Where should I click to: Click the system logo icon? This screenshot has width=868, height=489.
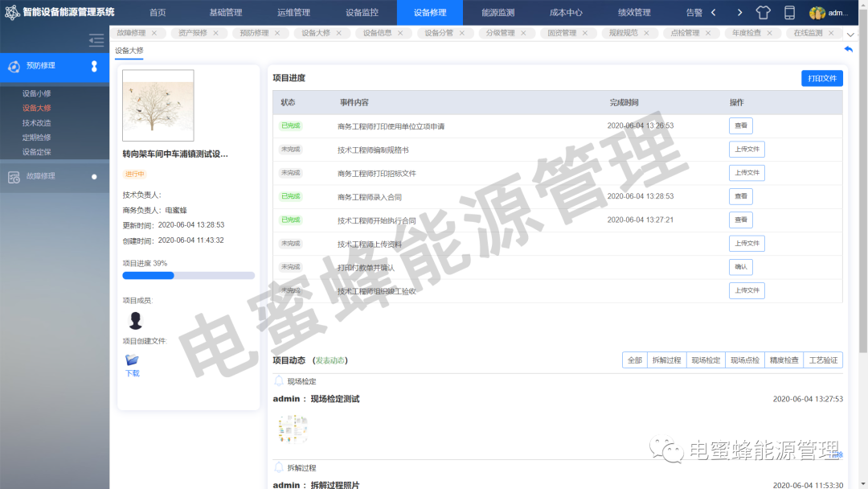click(x=12, y=12)
